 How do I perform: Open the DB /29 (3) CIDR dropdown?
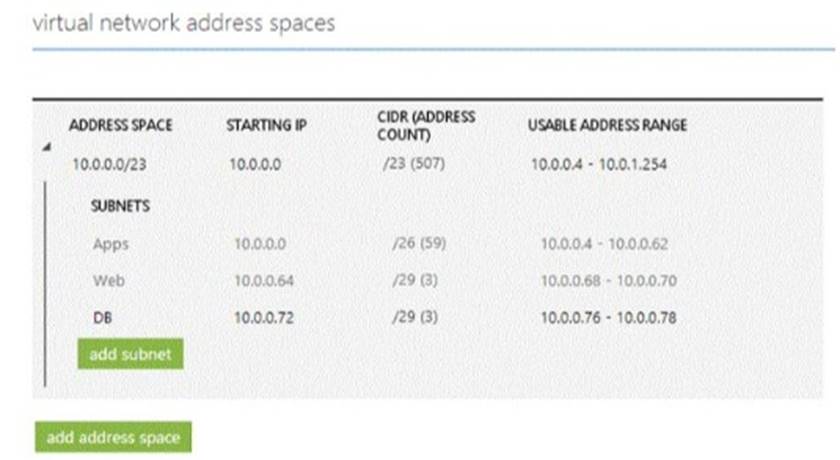pos(415,317)
